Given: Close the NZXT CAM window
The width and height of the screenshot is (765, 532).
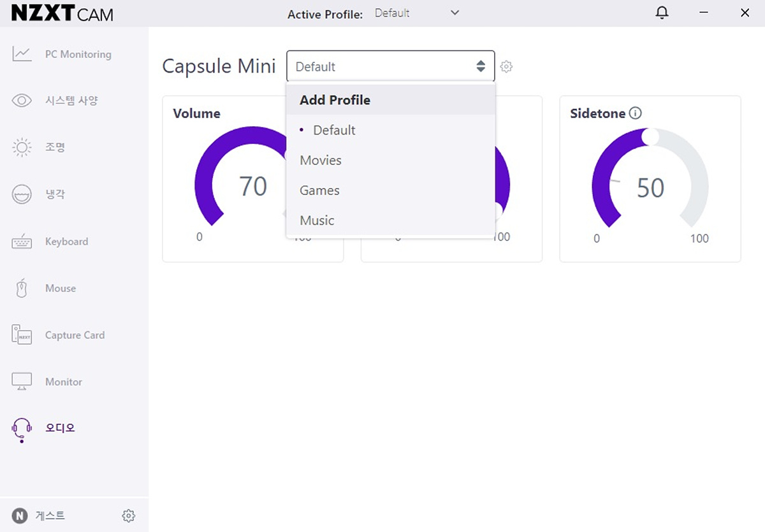Looking at the screenshot, I should [745, 13].
